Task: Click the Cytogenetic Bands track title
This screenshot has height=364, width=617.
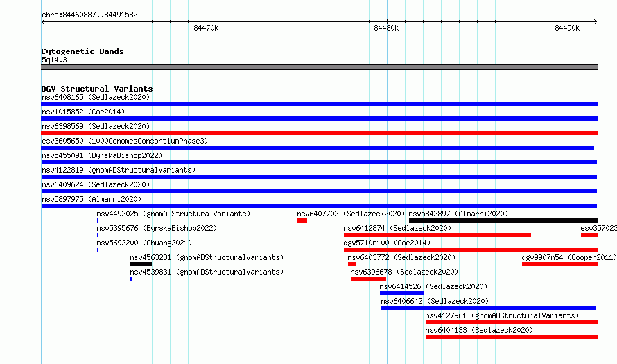Action: 82,51
